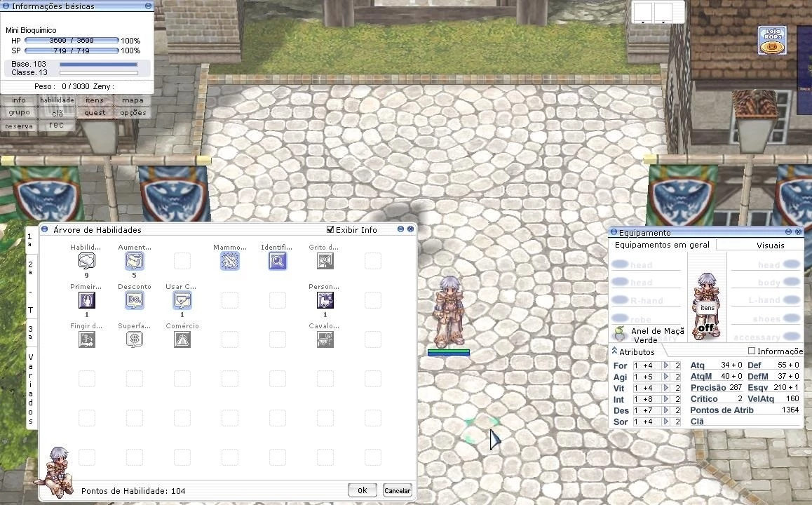Click the Comércio skill icon

(182, 339)
